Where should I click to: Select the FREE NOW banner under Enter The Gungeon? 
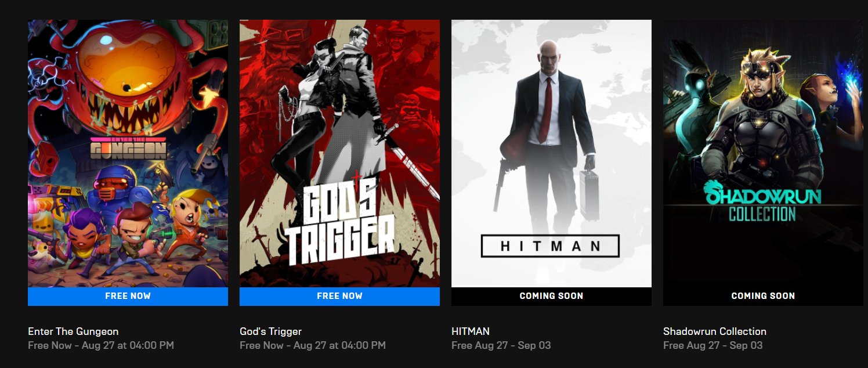tap(128, 296)
